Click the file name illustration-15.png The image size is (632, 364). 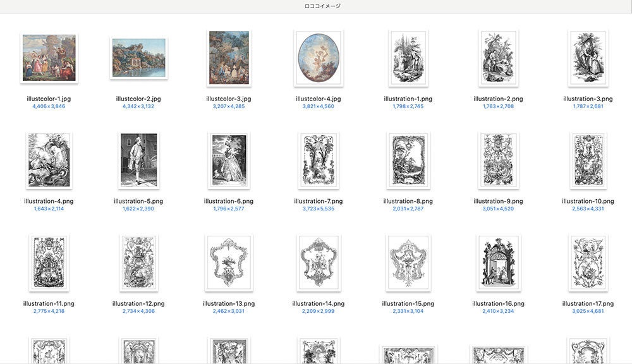click(408, 303)
